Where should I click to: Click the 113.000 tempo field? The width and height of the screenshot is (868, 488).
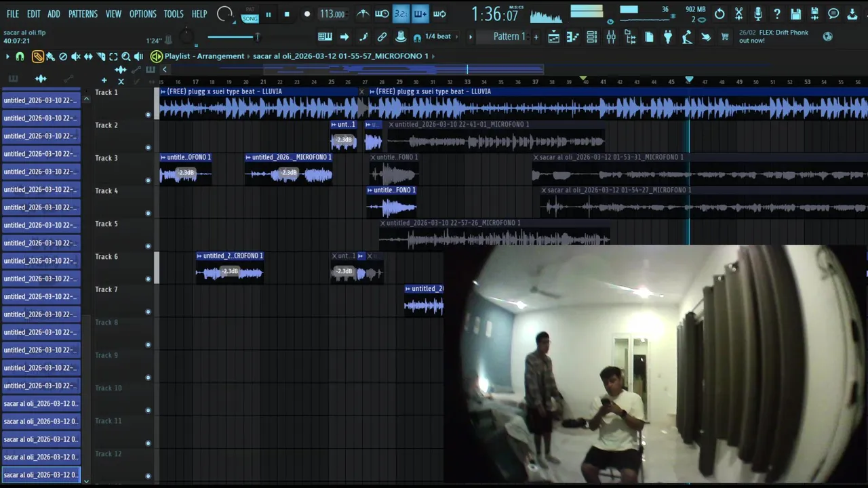[332, 14]
